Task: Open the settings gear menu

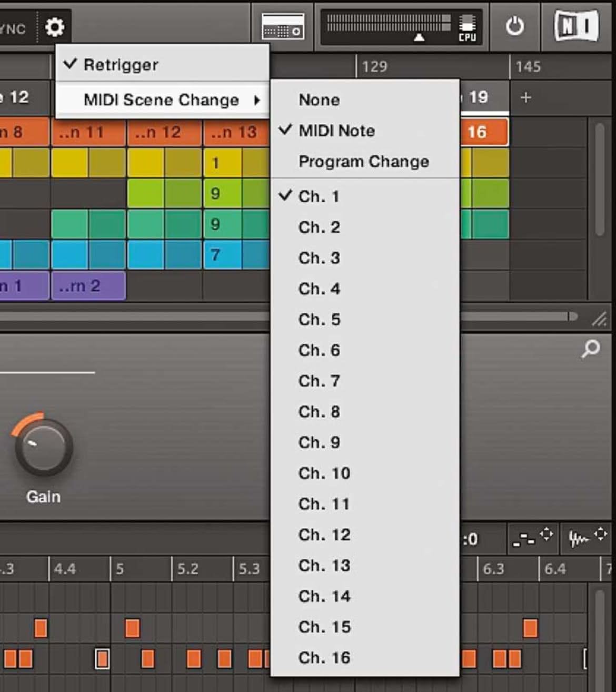Action: pyautogui.click(x=54, y=26)
